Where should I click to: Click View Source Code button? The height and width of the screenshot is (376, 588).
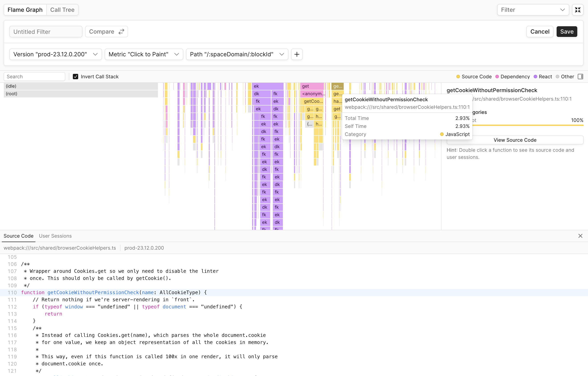pyautogui.click(x=515, y=140)
